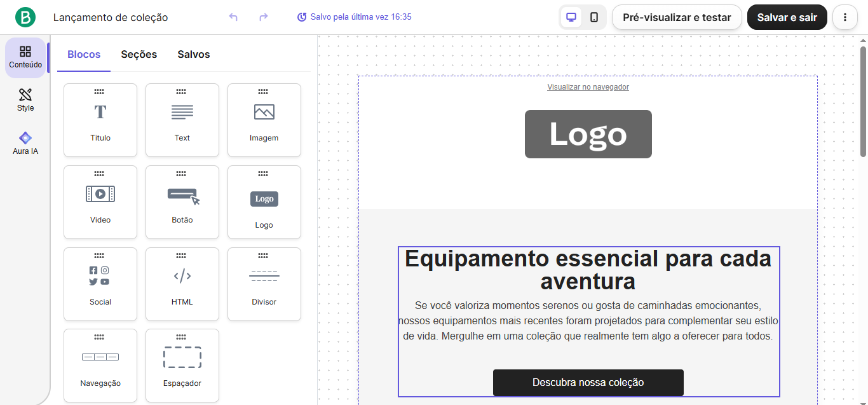Switch to desktop preview mode
Image resolution: width=868 pixels, height=405 pixels.
[570, 17]
